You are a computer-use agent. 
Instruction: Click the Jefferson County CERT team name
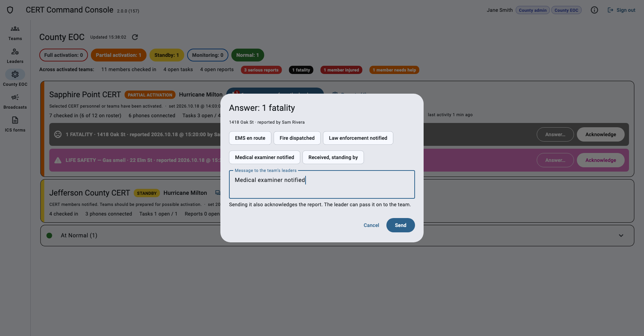click(x=89, y=193)
